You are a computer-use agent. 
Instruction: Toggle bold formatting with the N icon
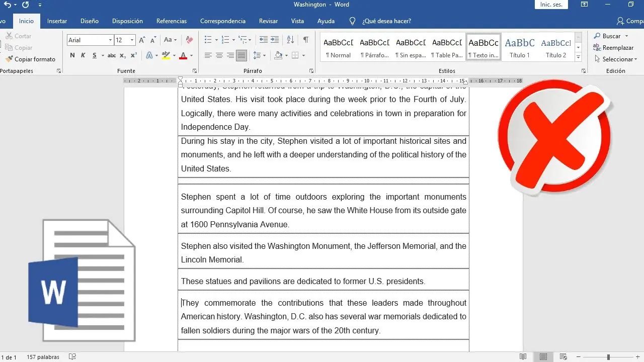[x=71, y=55]
